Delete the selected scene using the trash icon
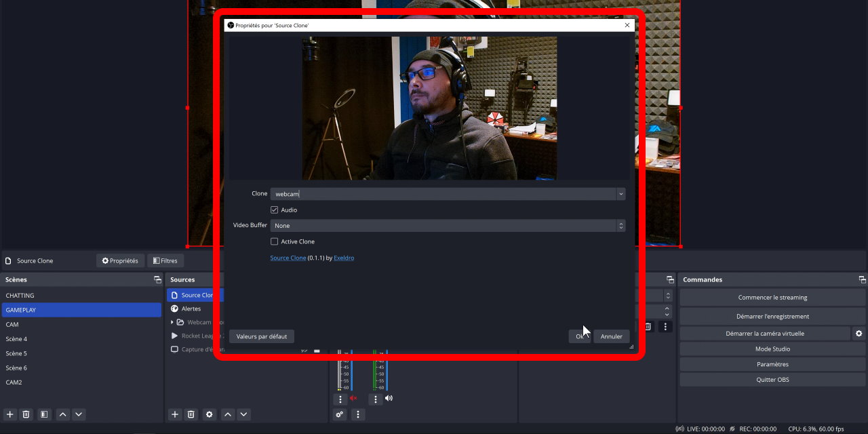 click(26, 414)
